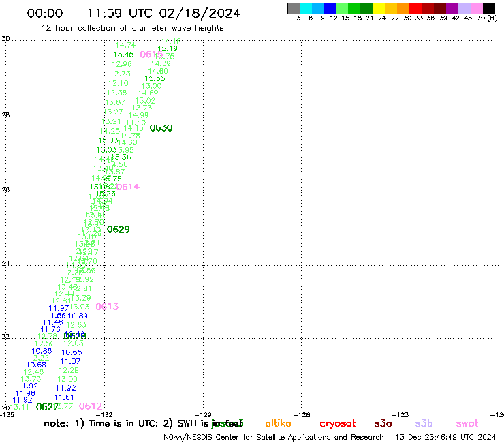Screen dimensions: 504x443
Task: Click the pink 0612 time marker
Action: pyautogui.click(x=91, y=406)
